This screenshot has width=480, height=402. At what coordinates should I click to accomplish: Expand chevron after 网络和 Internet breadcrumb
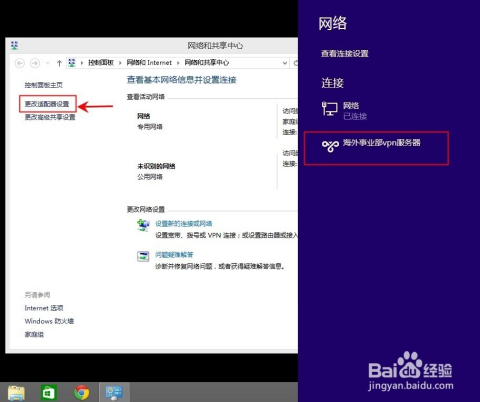point(178,63)
